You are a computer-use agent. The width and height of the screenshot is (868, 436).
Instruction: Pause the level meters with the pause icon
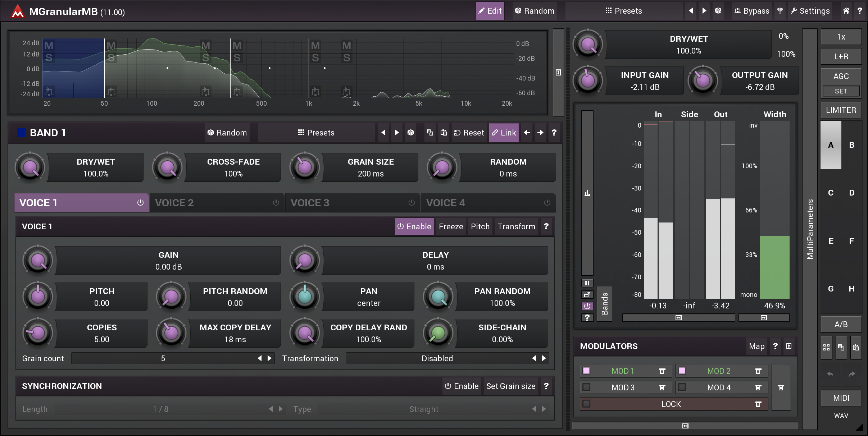(588, 283)
